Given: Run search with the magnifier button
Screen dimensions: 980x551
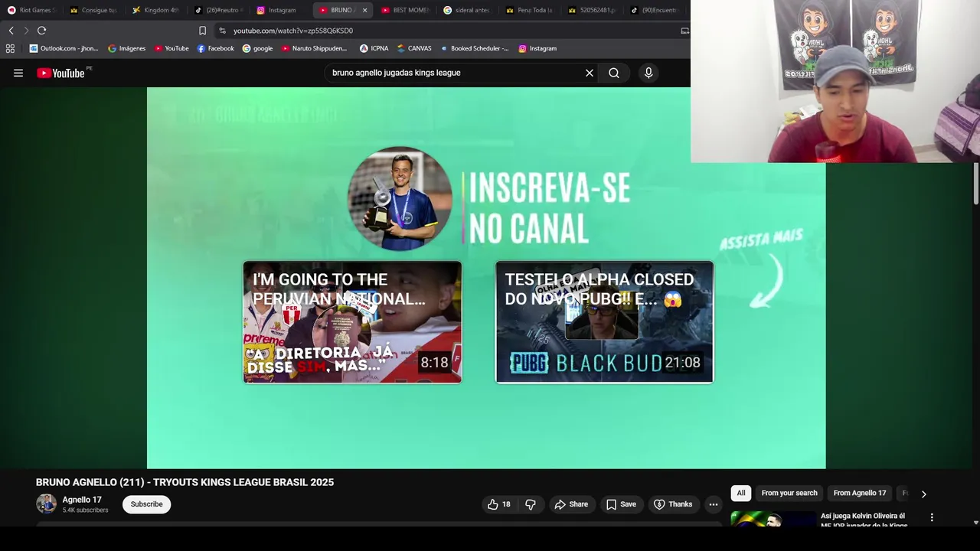Looking at the screenshot, I should click(614, 73).
